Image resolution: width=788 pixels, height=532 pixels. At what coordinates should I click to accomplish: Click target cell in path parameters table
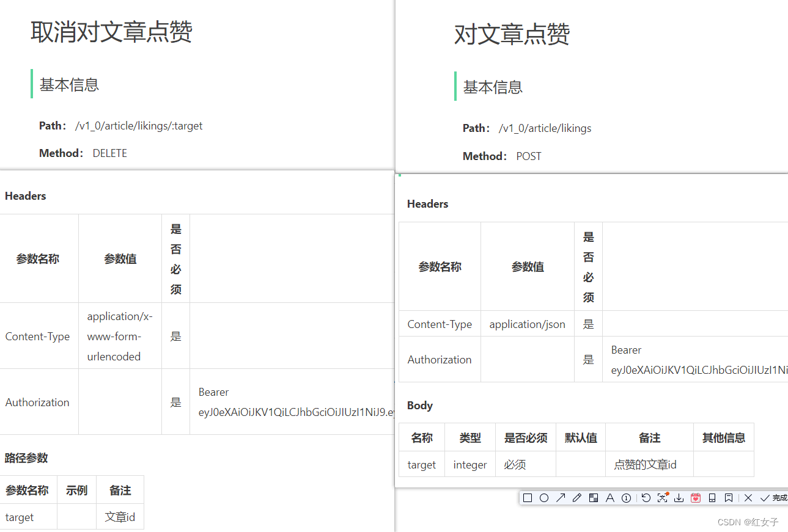(28, 517)
